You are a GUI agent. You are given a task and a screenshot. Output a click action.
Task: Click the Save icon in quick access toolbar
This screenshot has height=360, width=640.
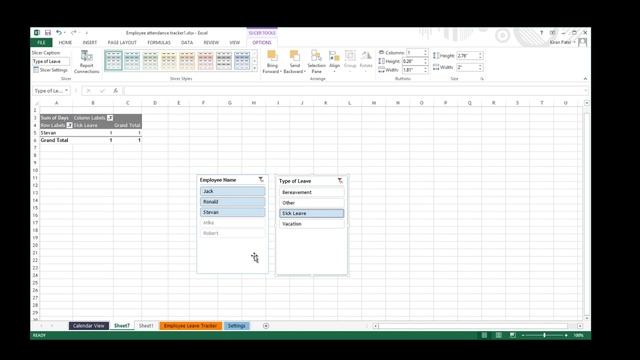pyautogui.click(x=48, y=33)
